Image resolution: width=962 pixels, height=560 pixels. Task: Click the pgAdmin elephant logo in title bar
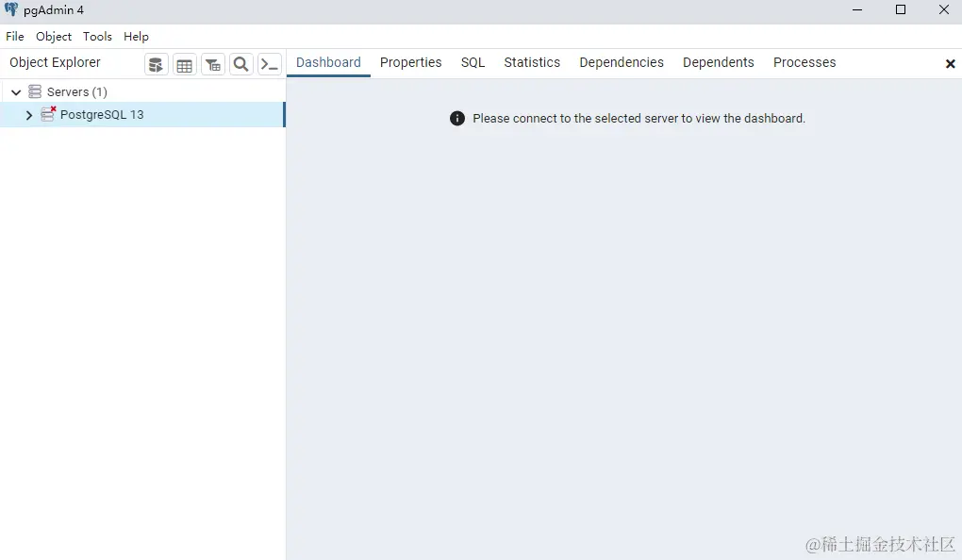(11, 9)
